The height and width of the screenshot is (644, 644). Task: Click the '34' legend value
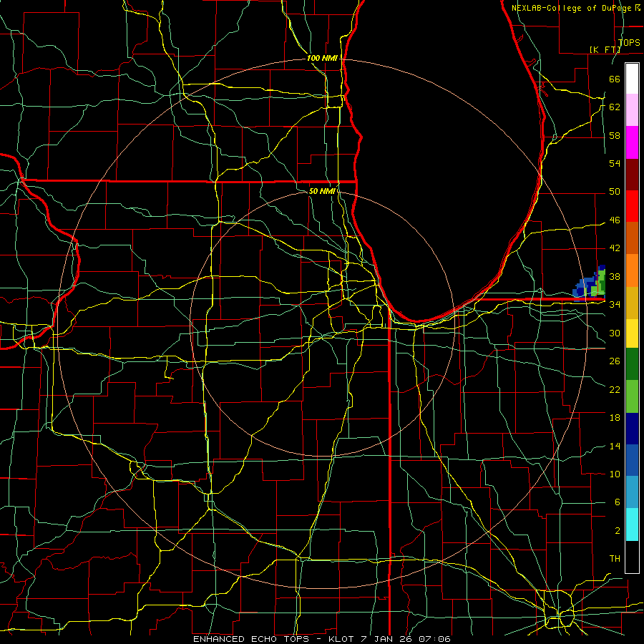click(x=615, y=304)
